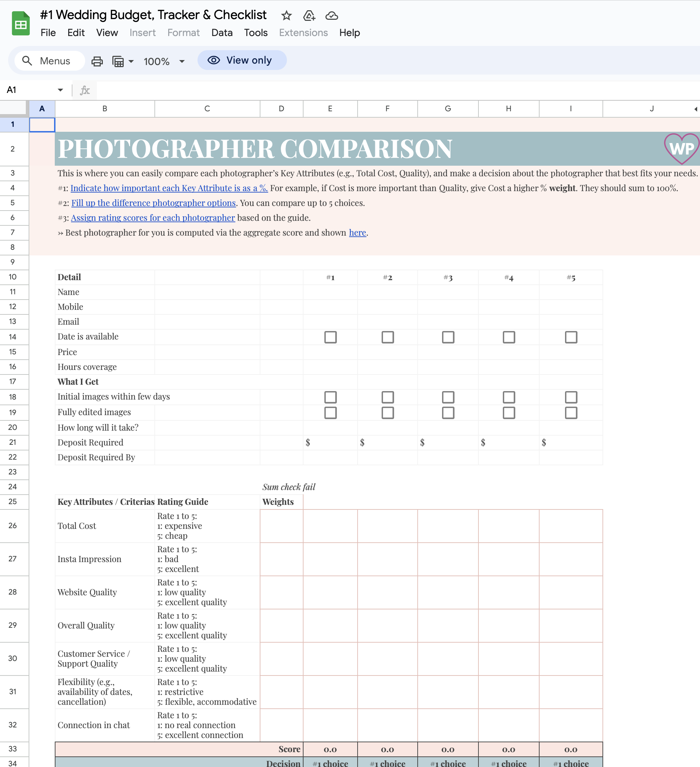Toggle Fully edited images checkbox for #3
The height and width of the screenshot is (767, 700).
point(448,412)
